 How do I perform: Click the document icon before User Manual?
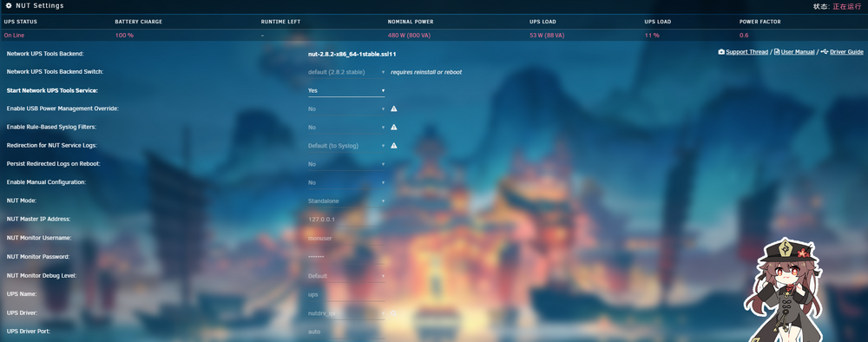point(777,52)
